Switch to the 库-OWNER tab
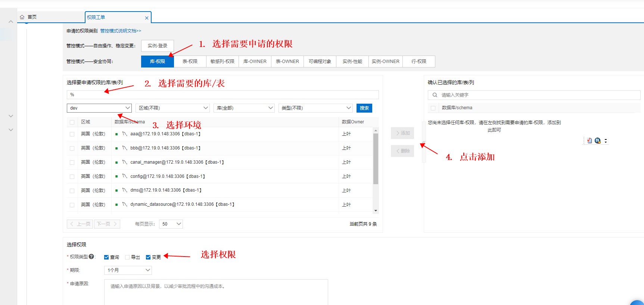The height and width of the screenshot is (305, 644). [255, 62]
